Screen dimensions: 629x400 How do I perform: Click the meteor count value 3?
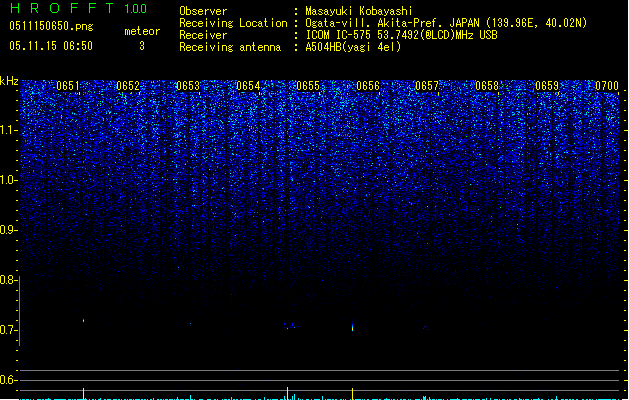pos(142,46)
